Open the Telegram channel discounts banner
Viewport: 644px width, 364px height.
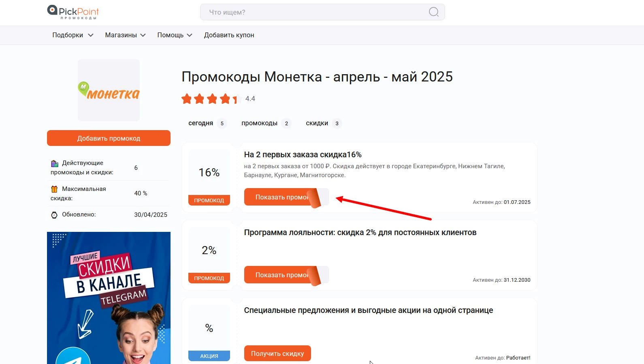click(109, 298)
